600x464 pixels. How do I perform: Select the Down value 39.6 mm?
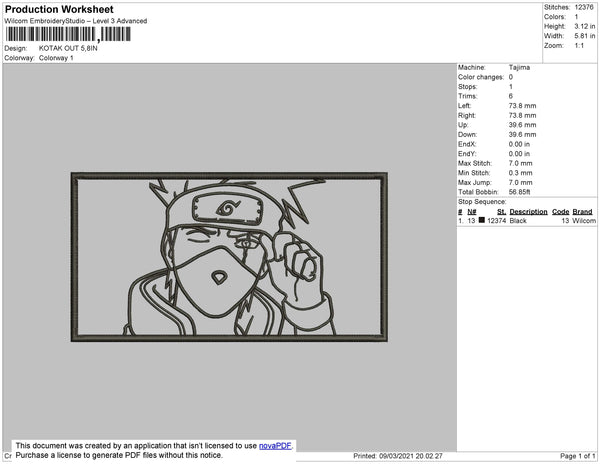click(x=522, y=135)
